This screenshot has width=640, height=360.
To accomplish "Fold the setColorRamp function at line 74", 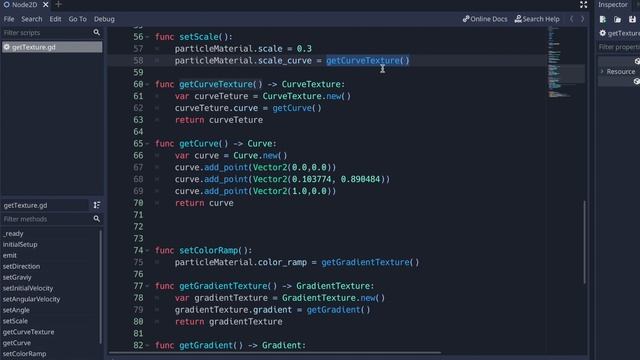I will [147, 251].
